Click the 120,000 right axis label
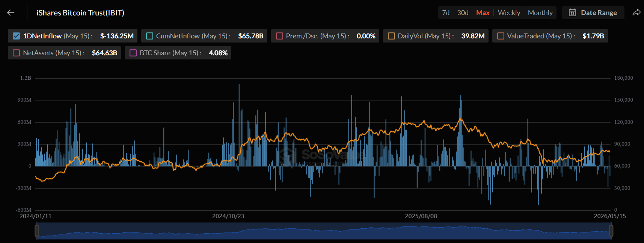 click(624, 122)
